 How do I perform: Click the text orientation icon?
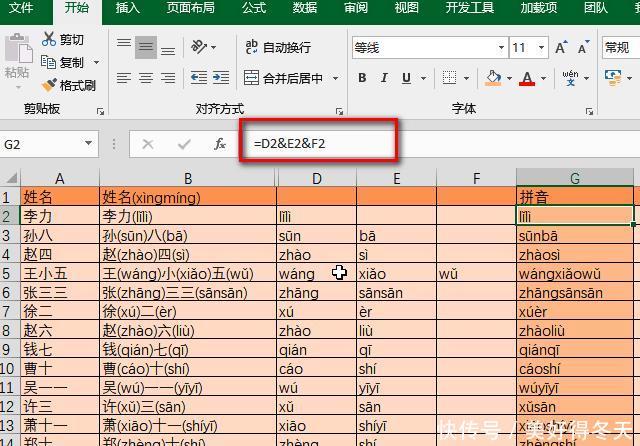pyautogui.click(x=199, y=47)
